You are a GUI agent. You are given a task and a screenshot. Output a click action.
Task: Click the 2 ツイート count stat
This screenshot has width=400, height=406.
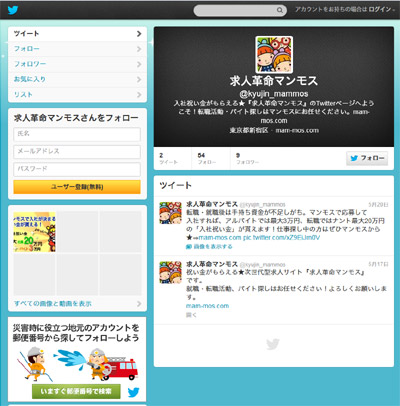click(x=169, y=158)
